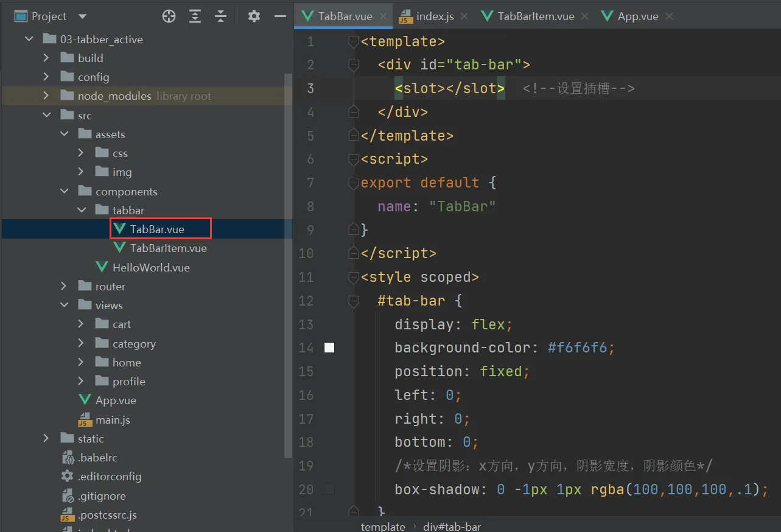Image resolution: width=781 pixels, height=532 pixels.
Task: Expand the category folder
Action: point(81,343)
